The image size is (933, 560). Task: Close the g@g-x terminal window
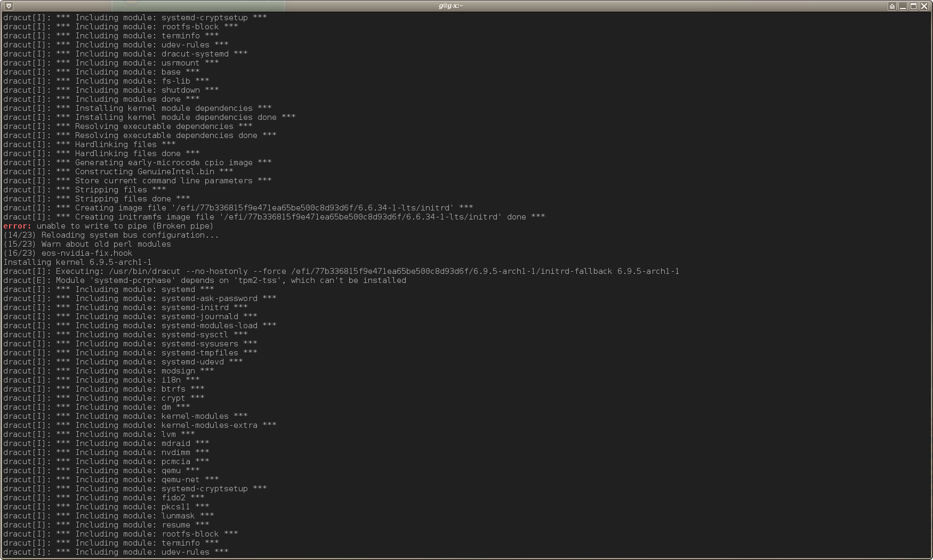[x=924, y=6]
